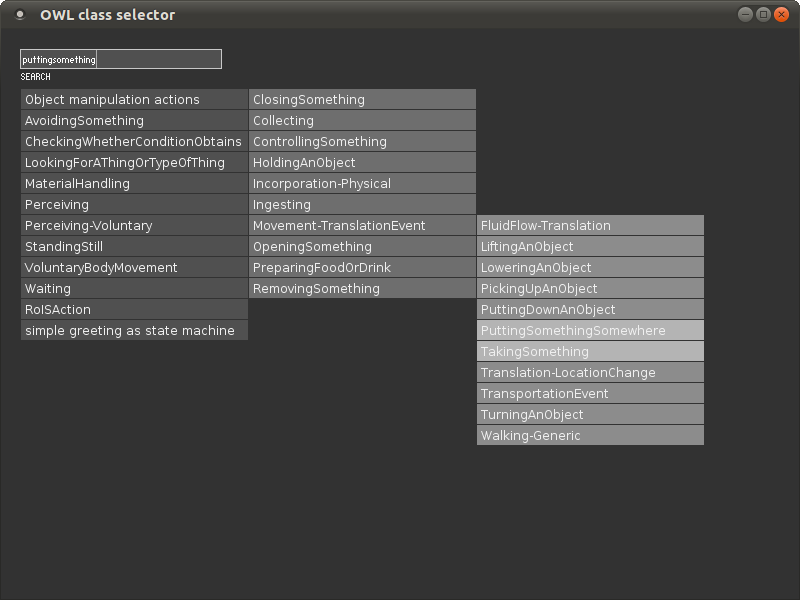
Task: Select the AvoidingSomething class
Action: pyautogui.click(x=134, y=120)
